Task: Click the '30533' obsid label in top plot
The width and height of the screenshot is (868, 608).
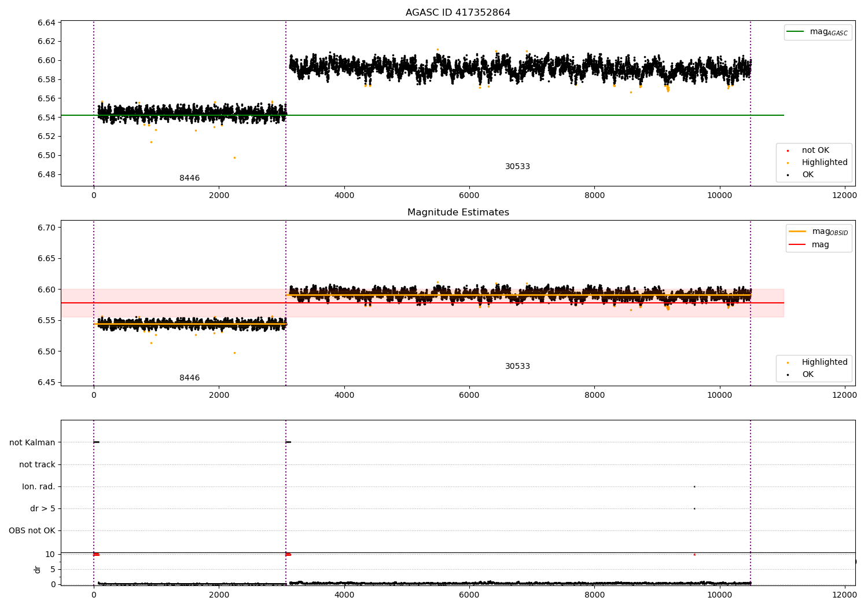Action: pos(517,167)
